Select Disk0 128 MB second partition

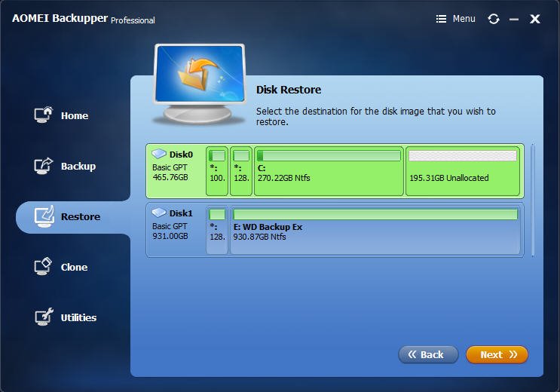point(241,171)
